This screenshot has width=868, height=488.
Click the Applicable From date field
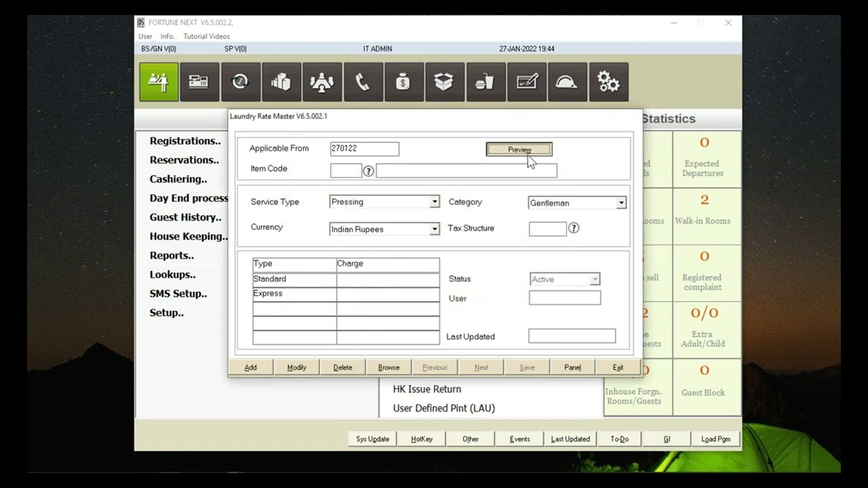click(365, 148)
